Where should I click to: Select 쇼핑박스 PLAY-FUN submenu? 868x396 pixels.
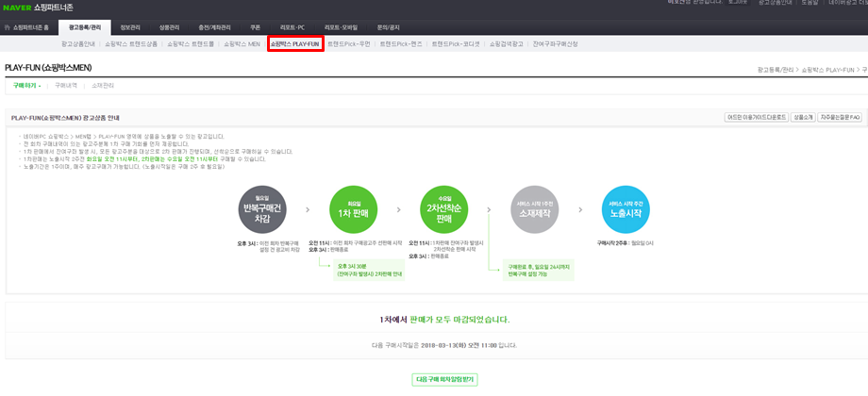(x=294, y=43)
